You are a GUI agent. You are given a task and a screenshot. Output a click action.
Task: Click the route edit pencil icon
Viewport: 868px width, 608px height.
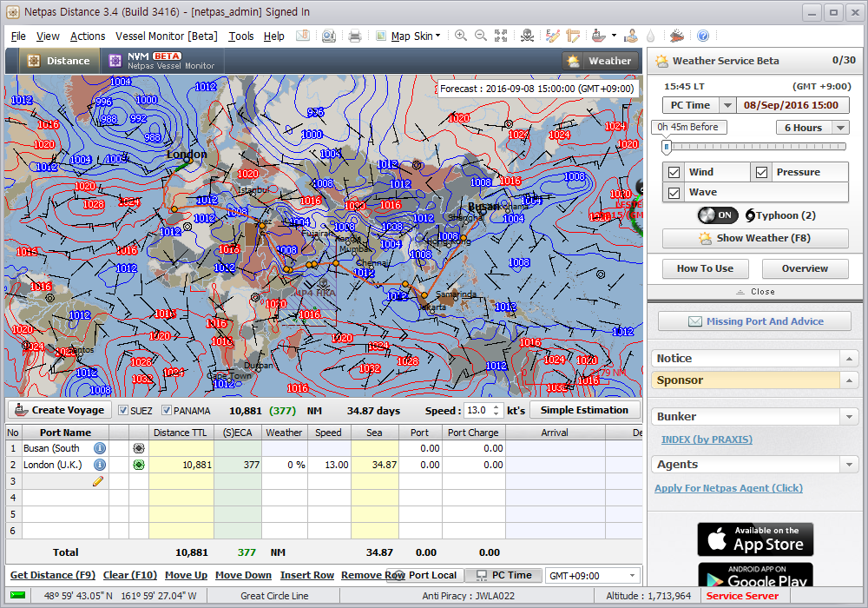click(x=552, y=36)
